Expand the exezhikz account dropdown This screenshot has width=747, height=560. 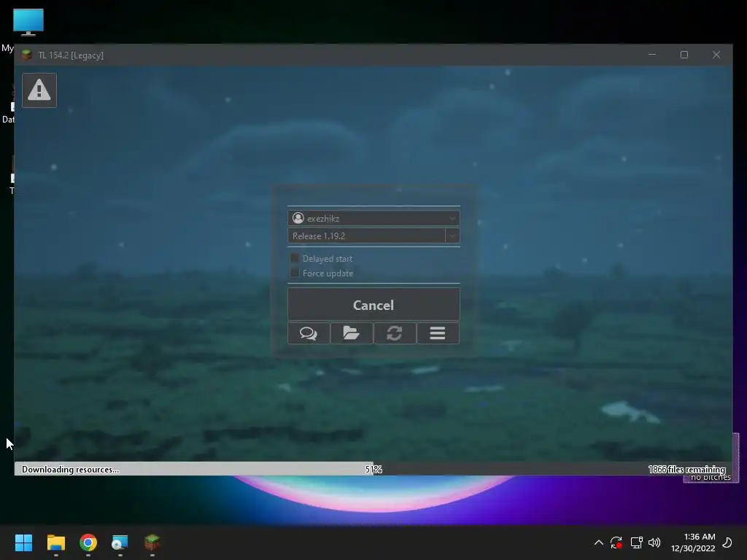pos(452,219)
